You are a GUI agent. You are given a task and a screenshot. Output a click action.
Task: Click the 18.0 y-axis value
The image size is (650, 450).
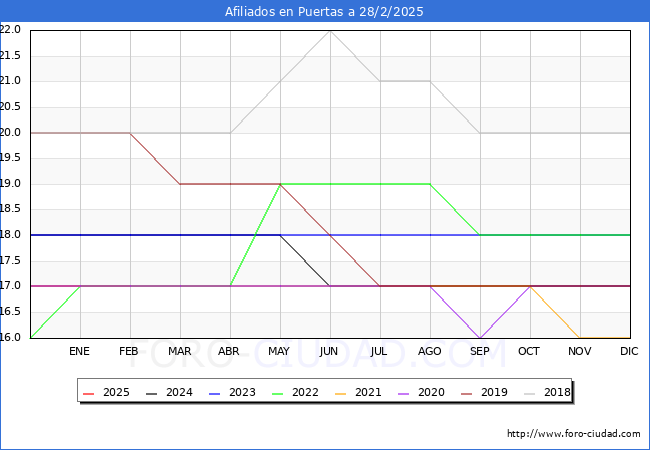pos(10,235)
